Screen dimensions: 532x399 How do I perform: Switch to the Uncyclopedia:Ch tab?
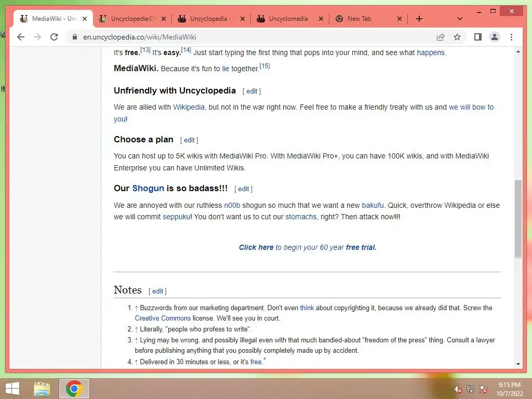click(x=132, y=19)
